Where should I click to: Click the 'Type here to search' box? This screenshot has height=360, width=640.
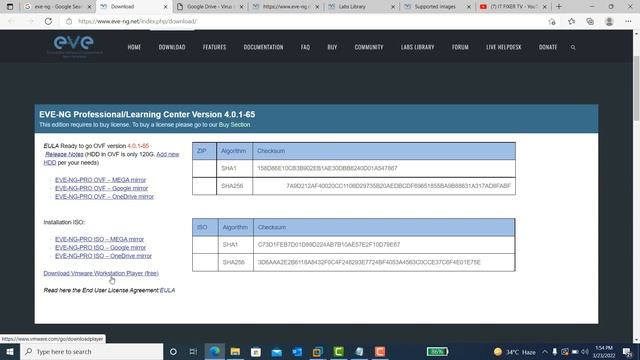tap(91, 351)
